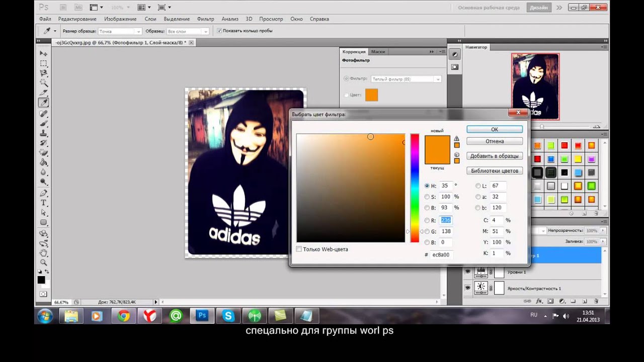The image size is (644, 362).
Task: Click the Brightness/Contrast adjustment layer icon
Action: click(x=481, y=288)
